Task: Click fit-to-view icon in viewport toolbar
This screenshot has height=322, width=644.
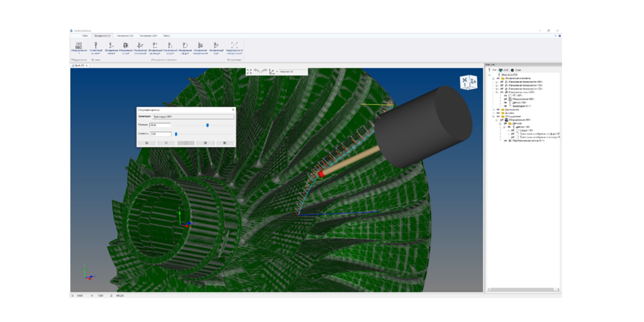Action: click(x=249, y=71)
